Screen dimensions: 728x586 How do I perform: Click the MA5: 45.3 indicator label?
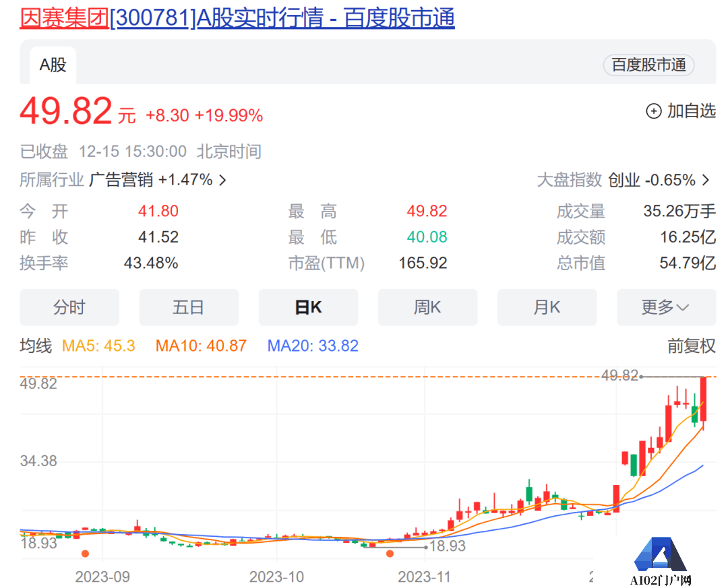click(x=98, y=346)
